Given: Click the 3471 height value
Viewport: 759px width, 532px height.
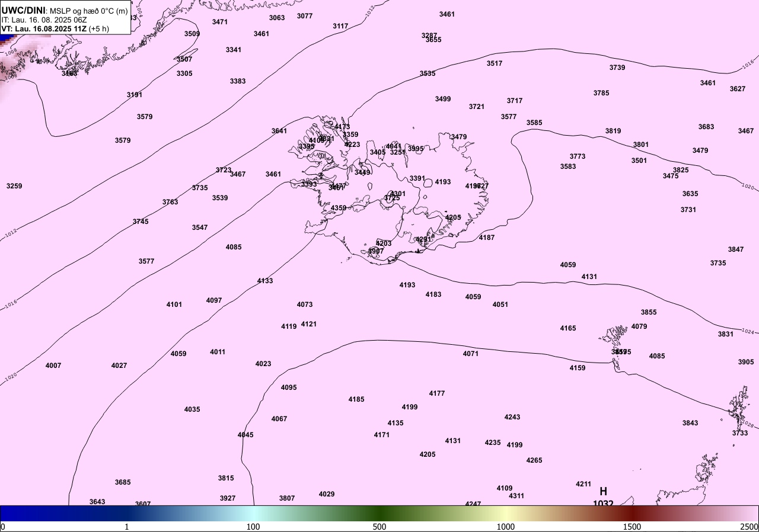Looking at the screenshot, I should (219, 22).
